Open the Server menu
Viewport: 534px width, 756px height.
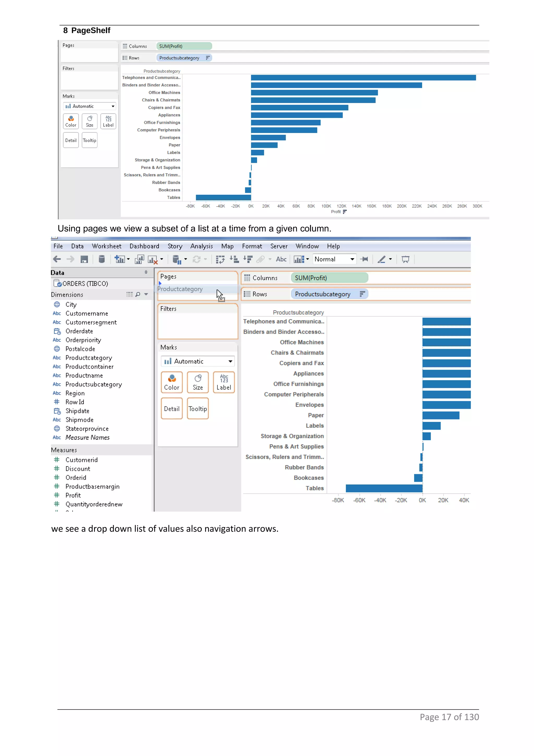[279, 246]
